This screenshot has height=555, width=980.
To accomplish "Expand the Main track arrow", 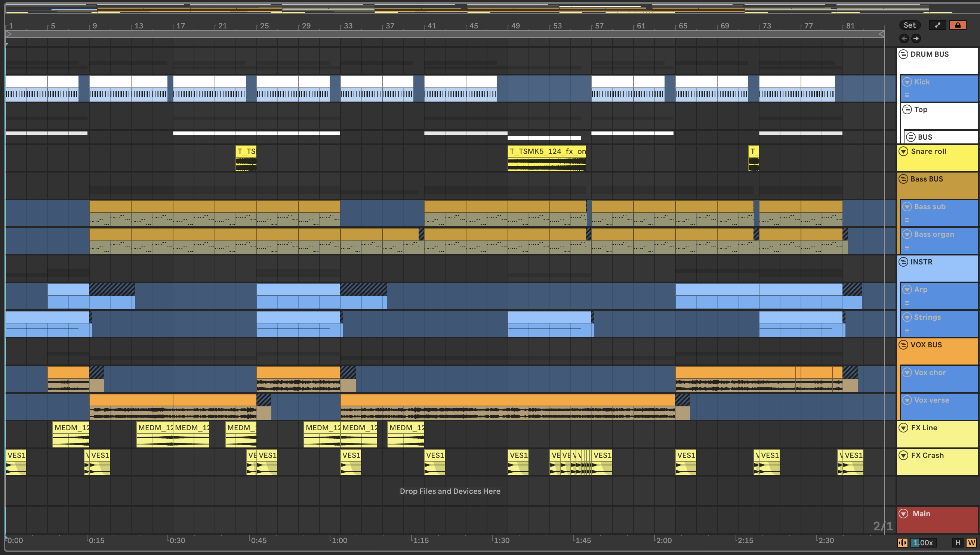I will click(903, 514).
